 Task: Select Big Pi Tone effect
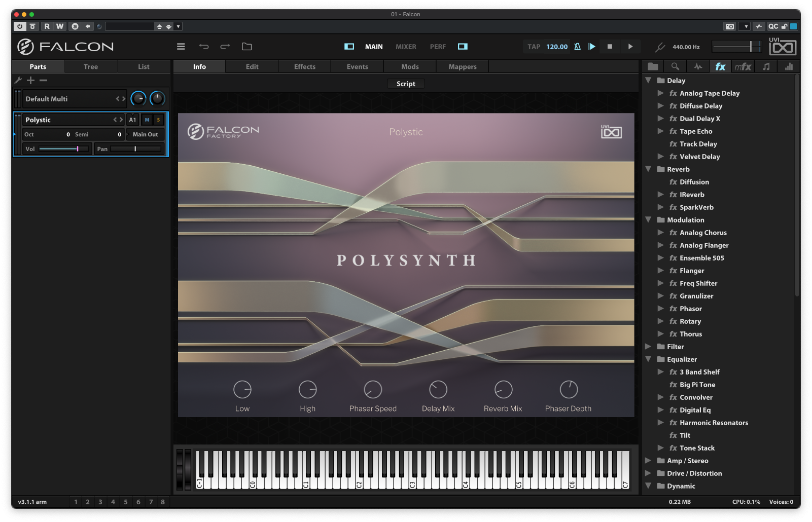point(697,384)
